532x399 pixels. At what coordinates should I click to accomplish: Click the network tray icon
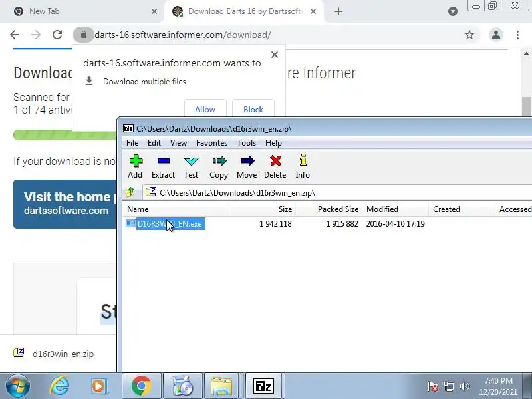pos(449,386)
